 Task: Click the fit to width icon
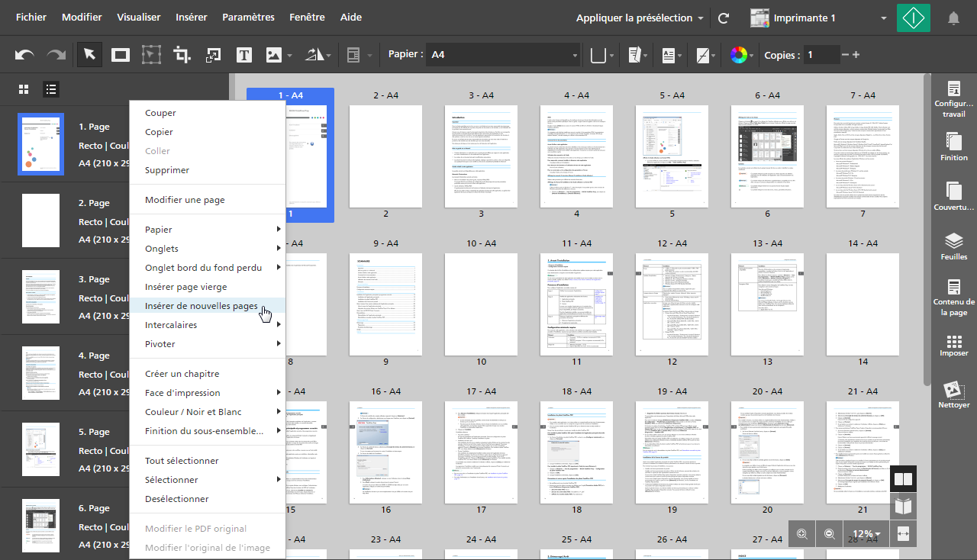(x=904, y=534)
